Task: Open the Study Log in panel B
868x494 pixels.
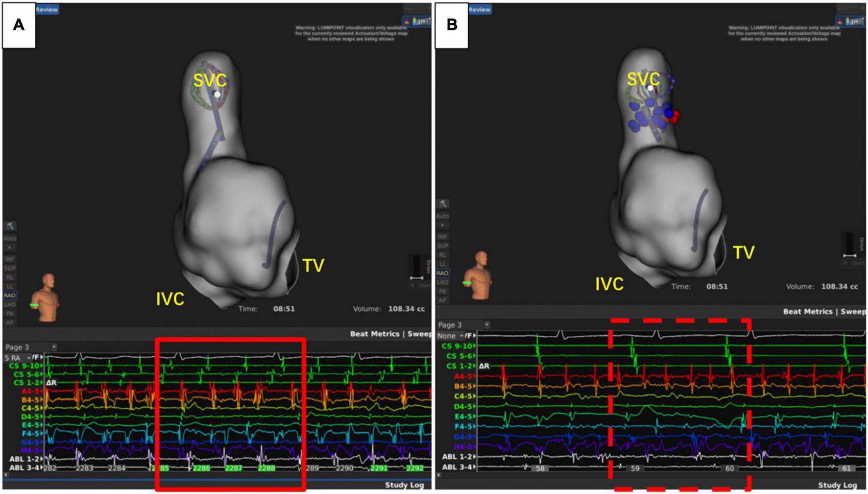Action: (837, 485)
